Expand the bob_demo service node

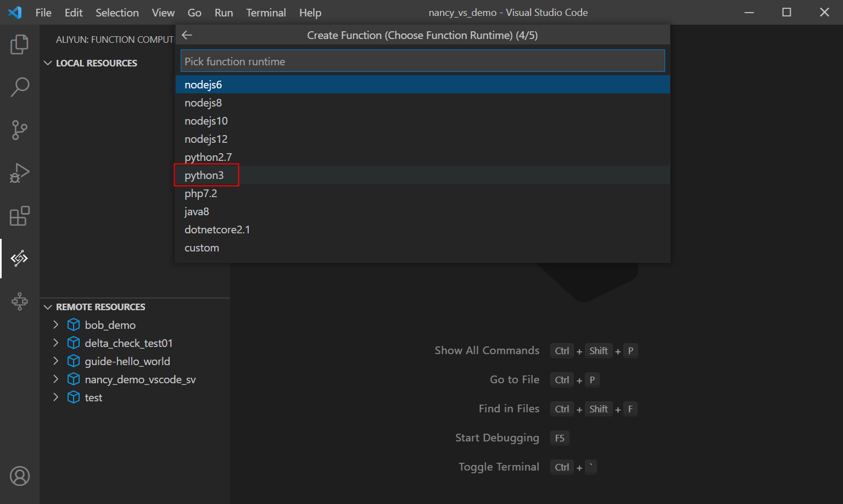[x=55, y=325]
